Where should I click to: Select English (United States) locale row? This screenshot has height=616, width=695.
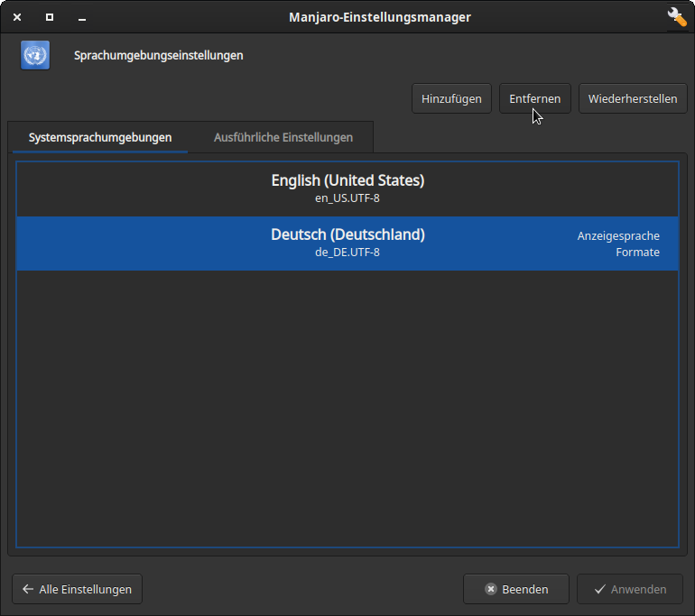[x=347, y=189]
